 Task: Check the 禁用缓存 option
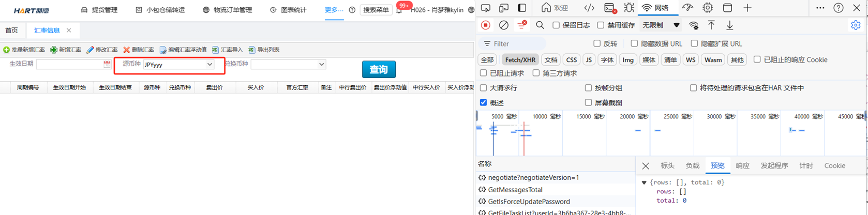point(601,25)
